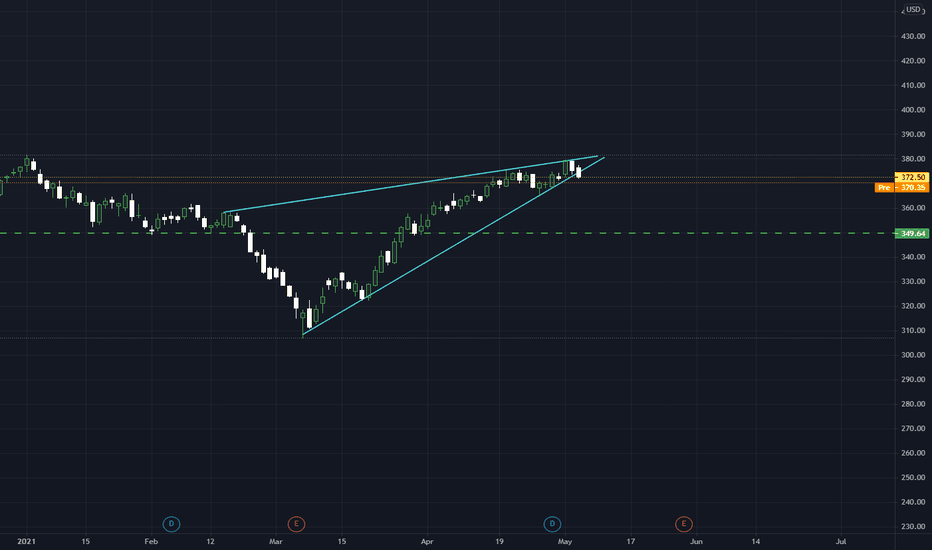
Task: Open the USD currency selector
Action: 914,10
